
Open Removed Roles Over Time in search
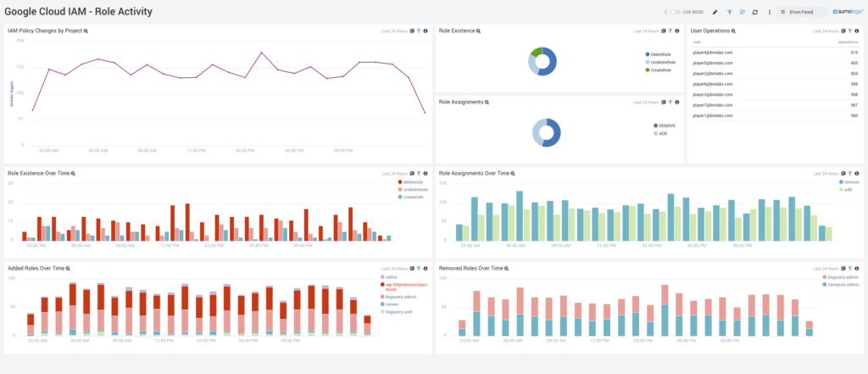(506, 268)
